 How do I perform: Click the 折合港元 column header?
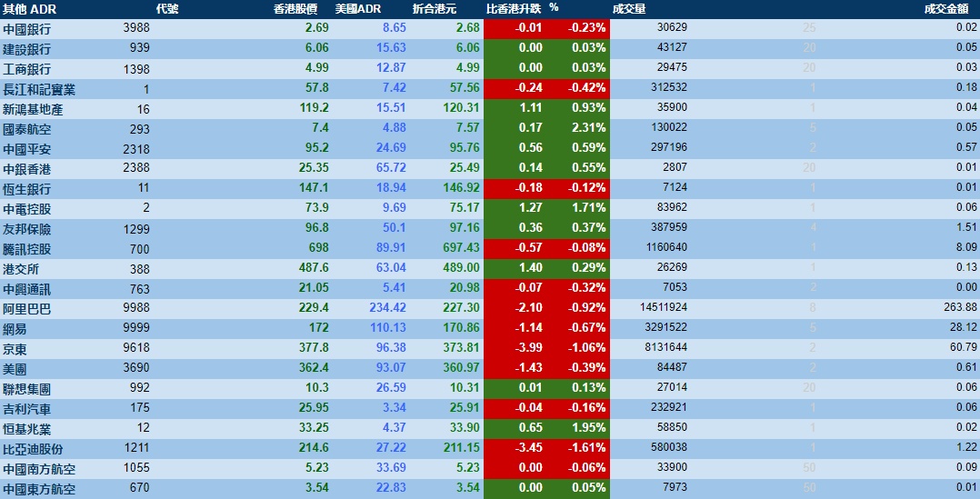[435, 8]
